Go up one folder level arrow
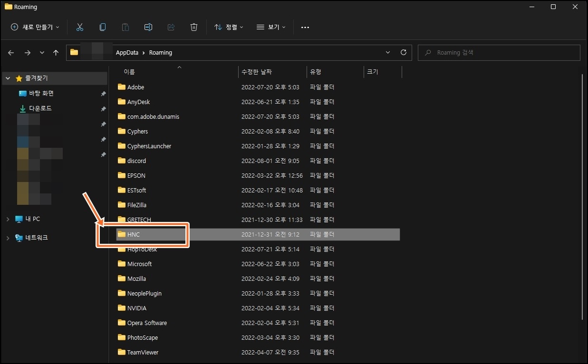588x364 pixels. pyautogui.click(x=56, y=53)
